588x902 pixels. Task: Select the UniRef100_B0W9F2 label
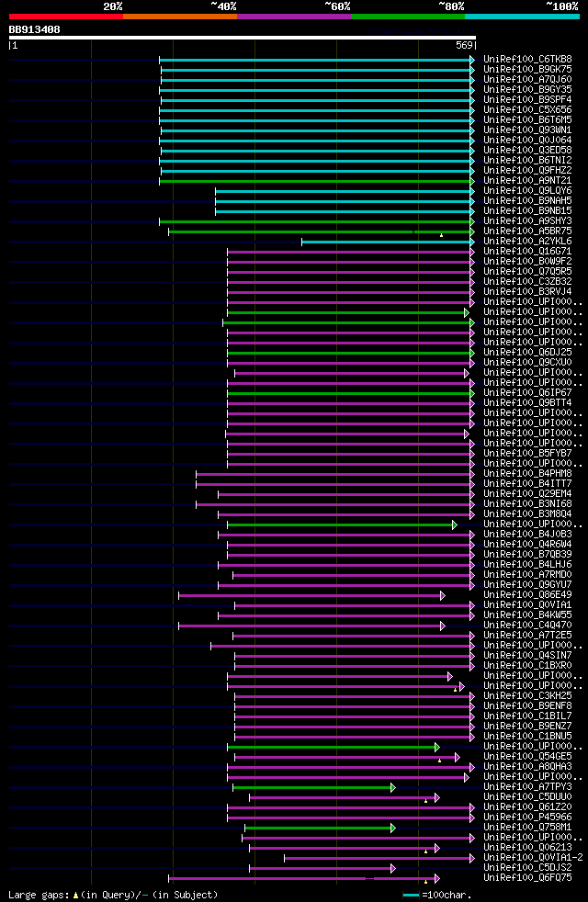pyautogui.click(x=527, y=262)
